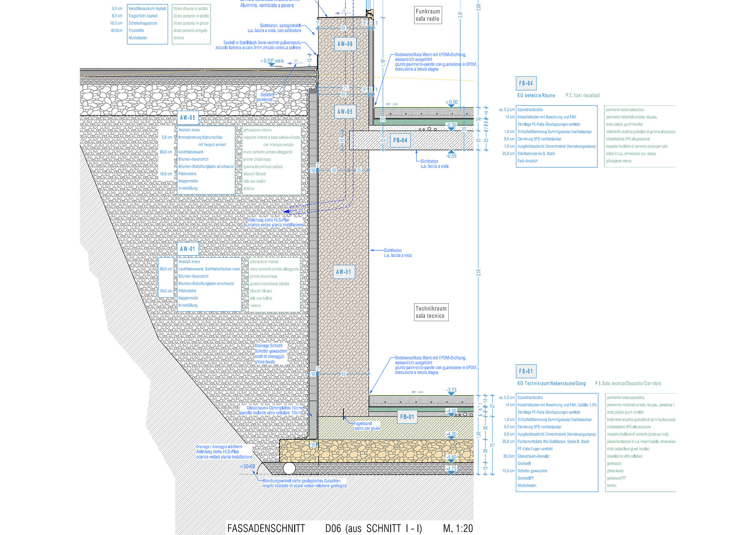Click the FB-01 tag in the foundation slab
This screenshot has height=535, width=756.
407,417
